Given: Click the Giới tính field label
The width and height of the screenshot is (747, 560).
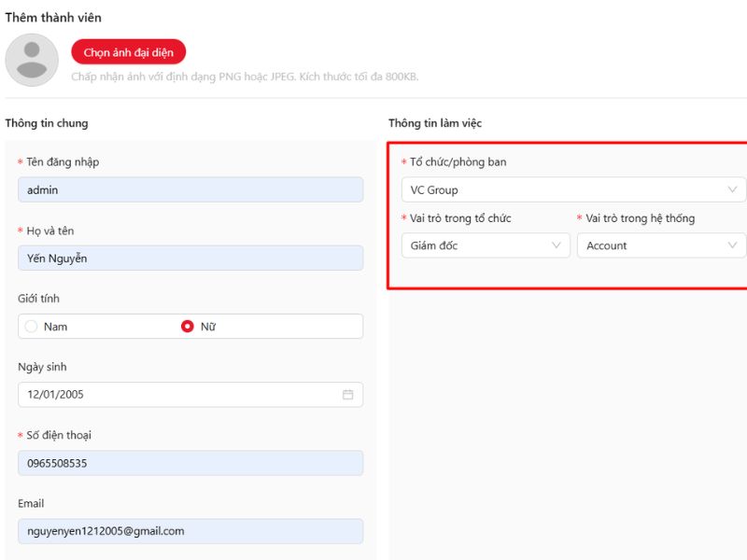Looking at the screenshot, I should coord(38,299).
